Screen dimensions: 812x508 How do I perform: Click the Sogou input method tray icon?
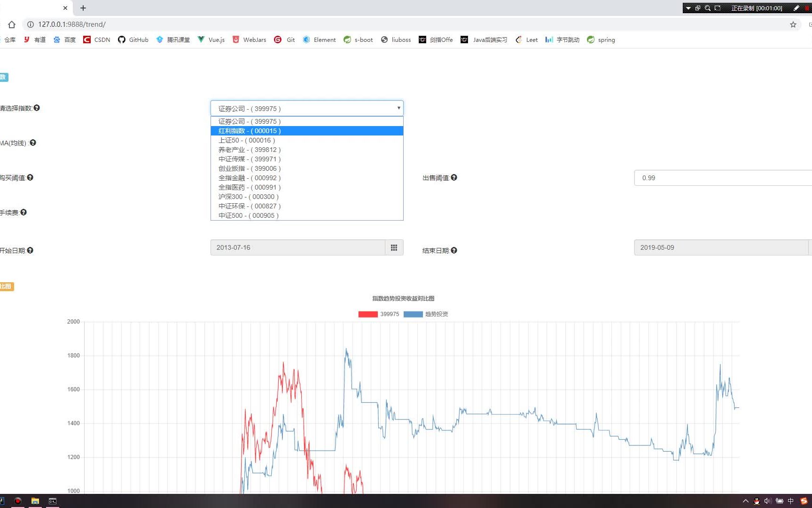804,501
